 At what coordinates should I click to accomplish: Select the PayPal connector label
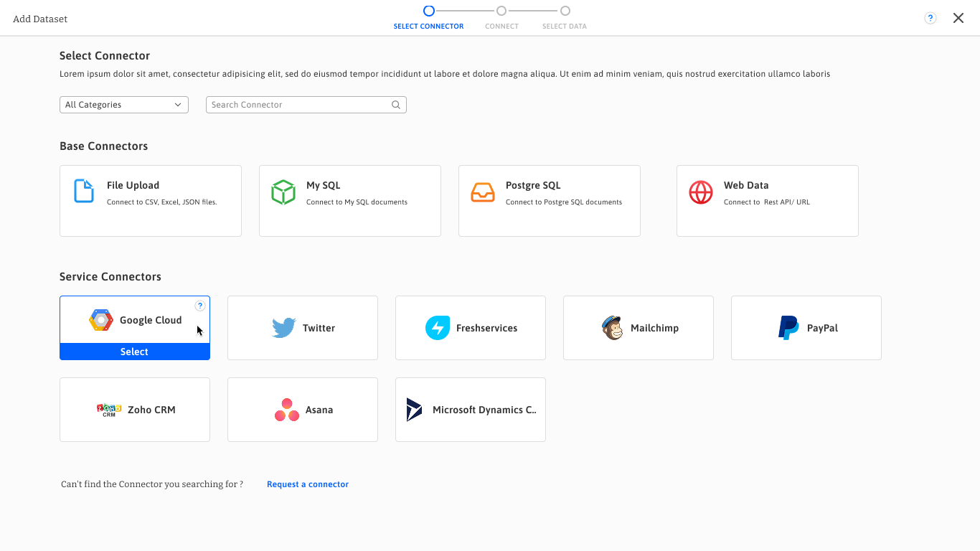point(822,328)
